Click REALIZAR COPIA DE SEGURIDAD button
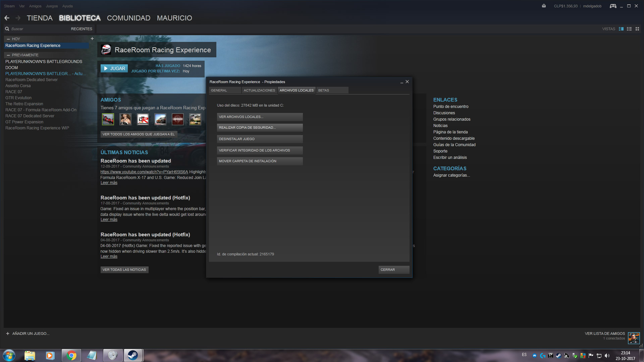Viewport: 644px width, 362px height. click(x=260, y=128)
